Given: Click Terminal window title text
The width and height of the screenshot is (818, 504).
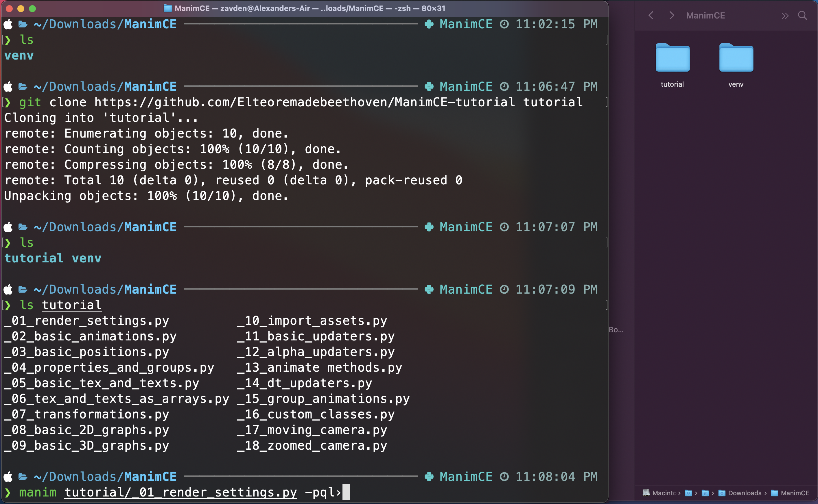Looking at the screenshot, I should 310,8.
